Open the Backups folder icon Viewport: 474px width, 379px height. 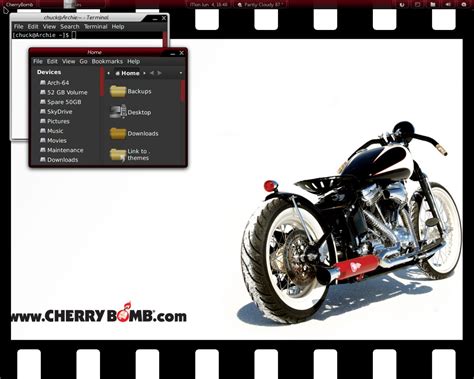click(118, 91)
